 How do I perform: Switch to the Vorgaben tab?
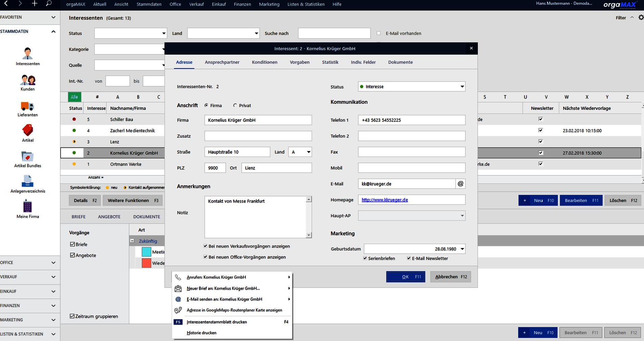point(300,62)
